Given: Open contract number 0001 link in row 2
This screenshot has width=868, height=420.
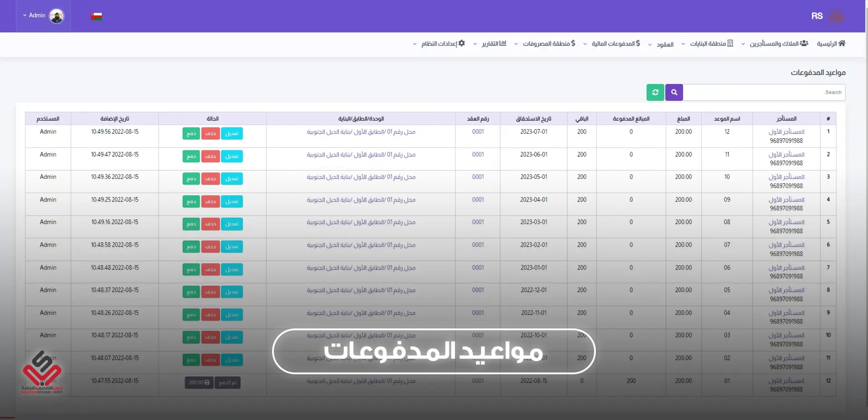Looking at the screenshot, I should pos(478,154).
